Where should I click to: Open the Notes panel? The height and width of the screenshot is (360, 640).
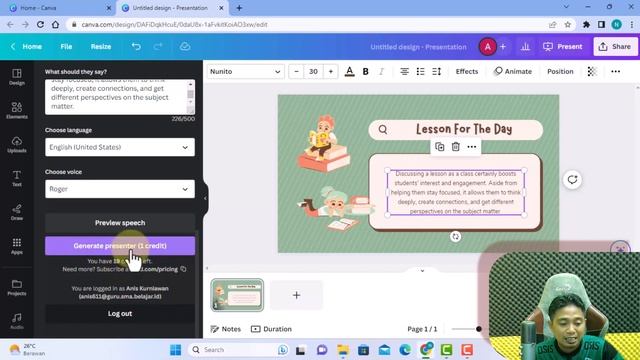[x=225, y=329]
